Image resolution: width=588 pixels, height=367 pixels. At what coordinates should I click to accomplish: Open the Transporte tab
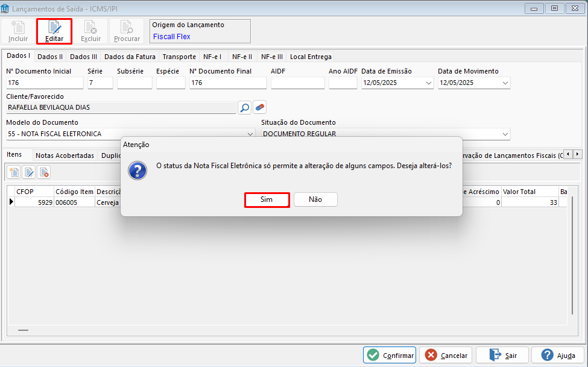pos(179,57)
